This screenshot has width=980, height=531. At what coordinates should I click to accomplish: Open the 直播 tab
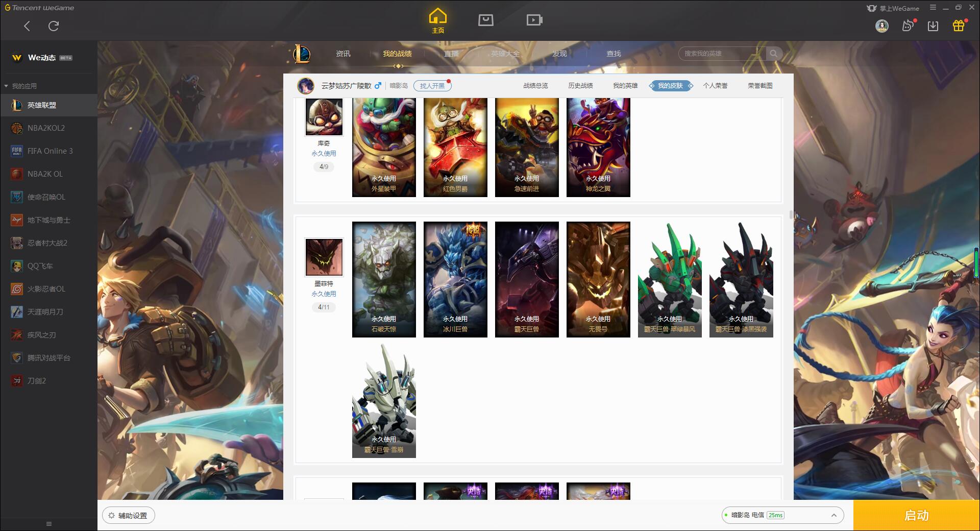451,54
